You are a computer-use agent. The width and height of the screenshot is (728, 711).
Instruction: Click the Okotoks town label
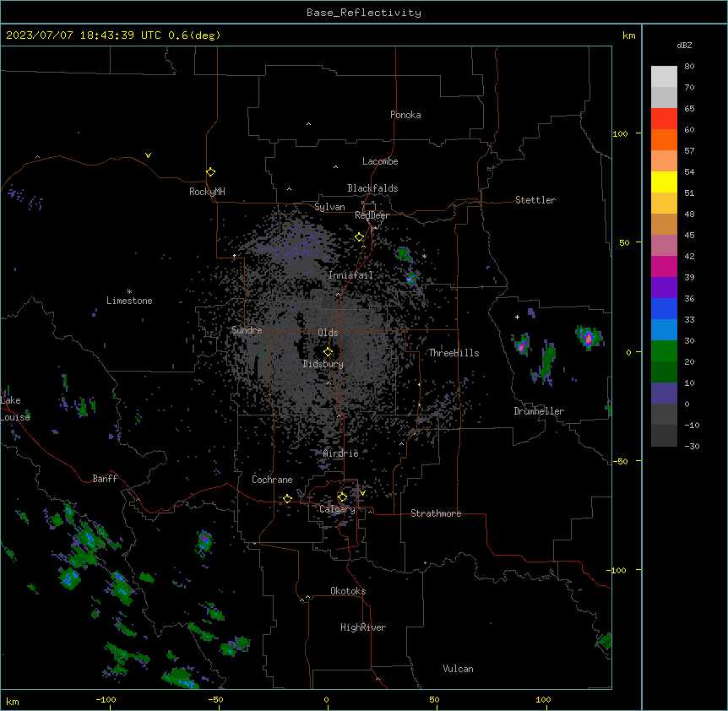348,591
